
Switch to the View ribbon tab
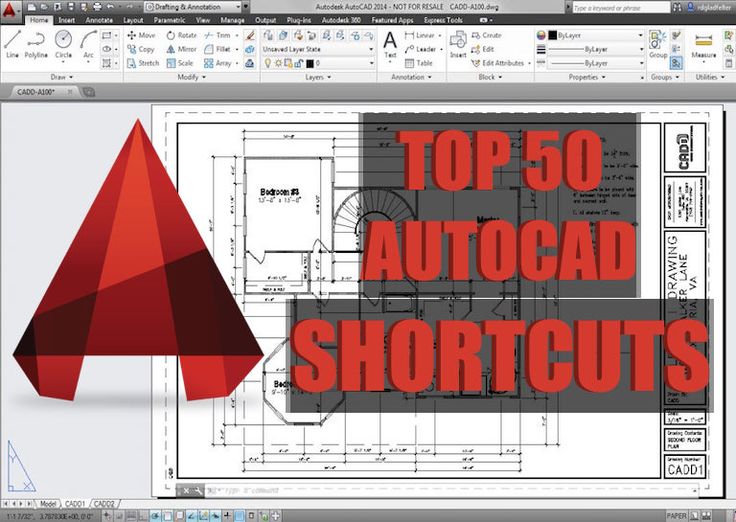203,20
